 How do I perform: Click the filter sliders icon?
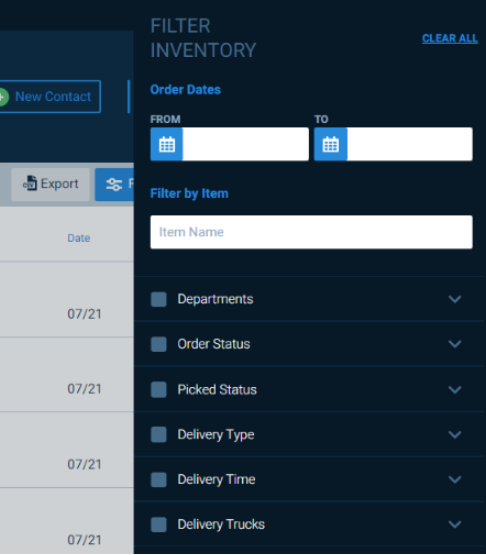coord(114,184)
